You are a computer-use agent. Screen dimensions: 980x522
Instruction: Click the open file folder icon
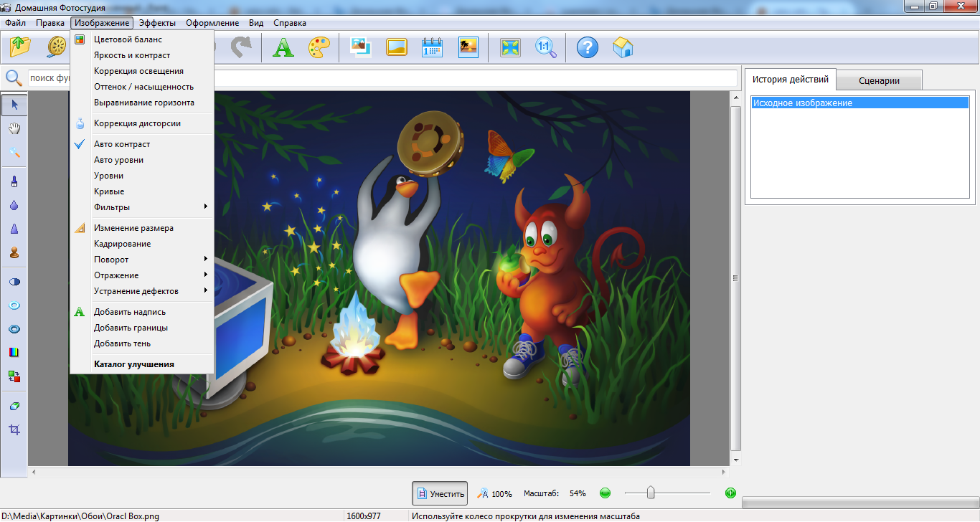20,47
